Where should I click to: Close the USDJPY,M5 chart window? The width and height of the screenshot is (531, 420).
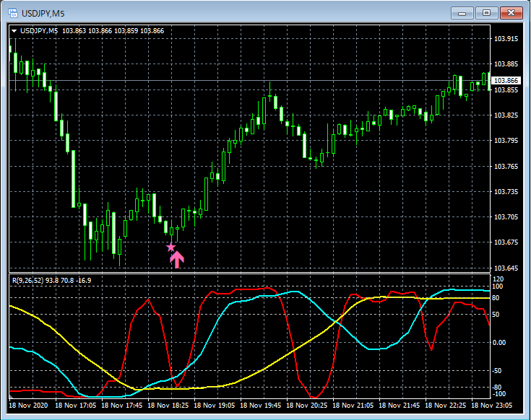click(511, 12)
